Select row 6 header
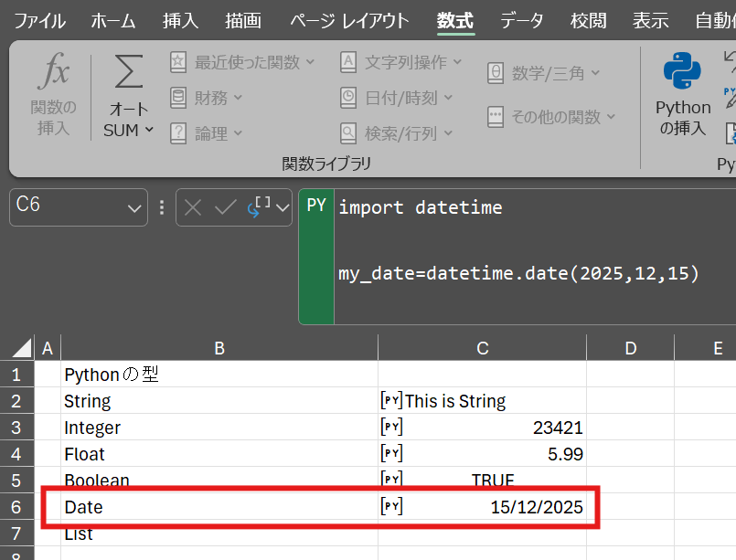736x560 pixels. point(16,506)
